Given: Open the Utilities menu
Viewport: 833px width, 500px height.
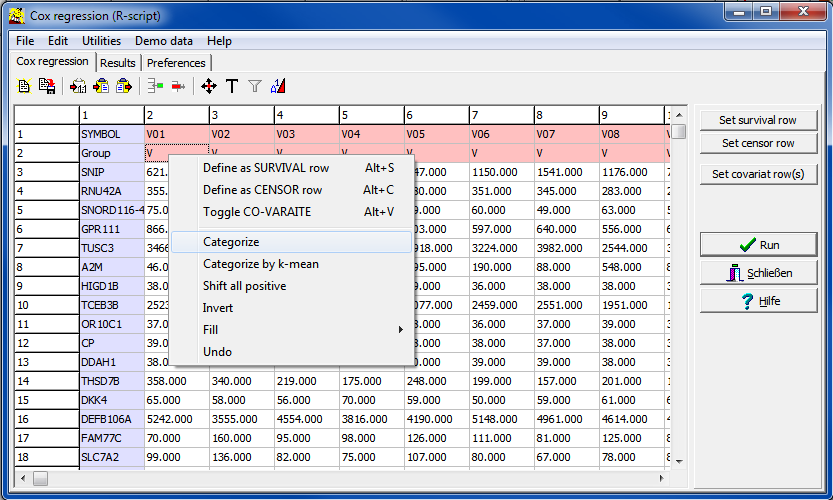Looking at the screenshot, I should click(101, 41).
